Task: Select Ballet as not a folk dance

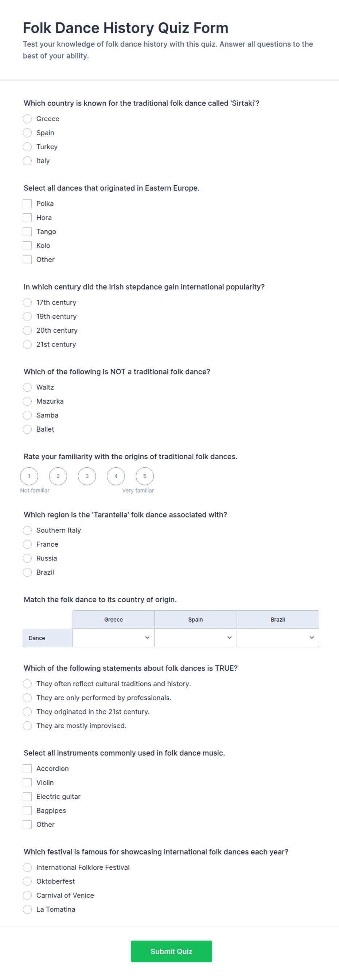Action: pyautogui.click(x=27, y=429)
